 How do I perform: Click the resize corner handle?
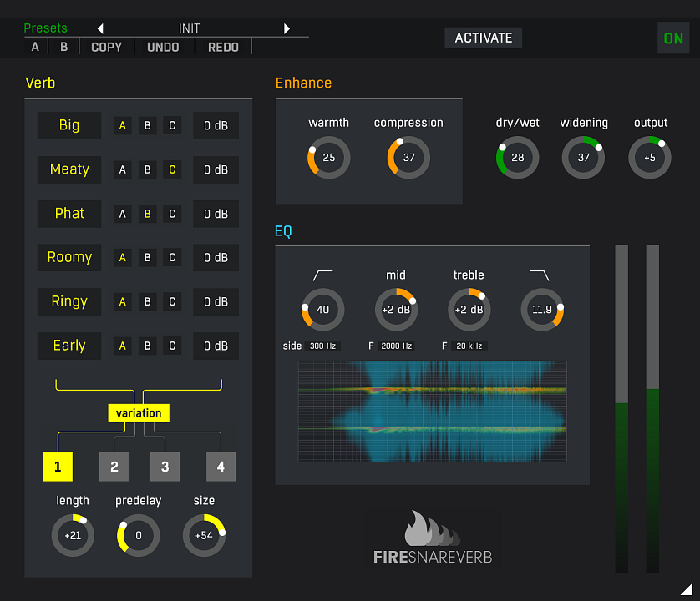coord(687,589)
